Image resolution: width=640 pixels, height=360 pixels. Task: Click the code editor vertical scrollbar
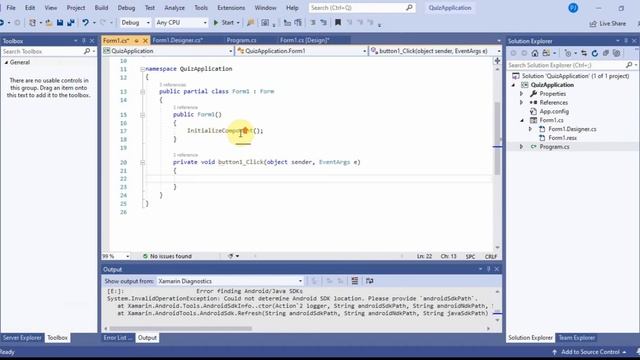coord(497,139)
